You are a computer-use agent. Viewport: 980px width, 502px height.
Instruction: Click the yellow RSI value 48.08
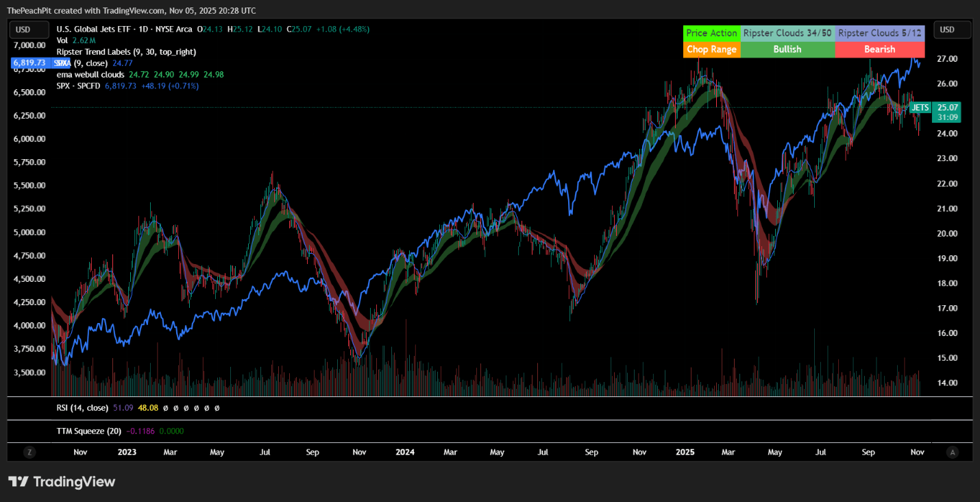(148, 408)
